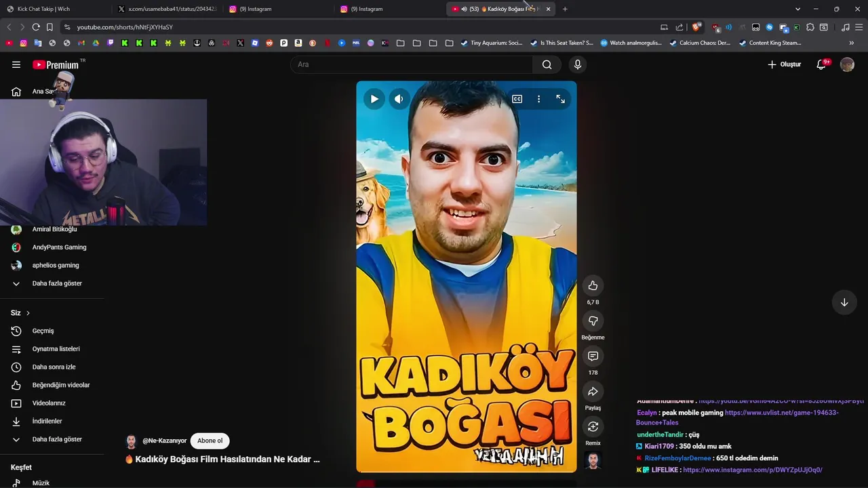Viewport: 868px width, 488px height.
Task: Open the notifications bell
Action: tap(821, 64)
